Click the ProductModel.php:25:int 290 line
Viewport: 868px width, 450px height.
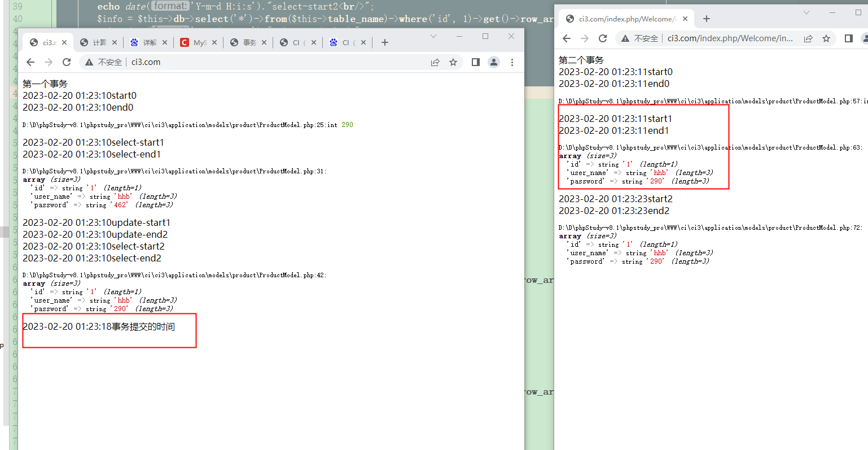click(x=188, y=125)
